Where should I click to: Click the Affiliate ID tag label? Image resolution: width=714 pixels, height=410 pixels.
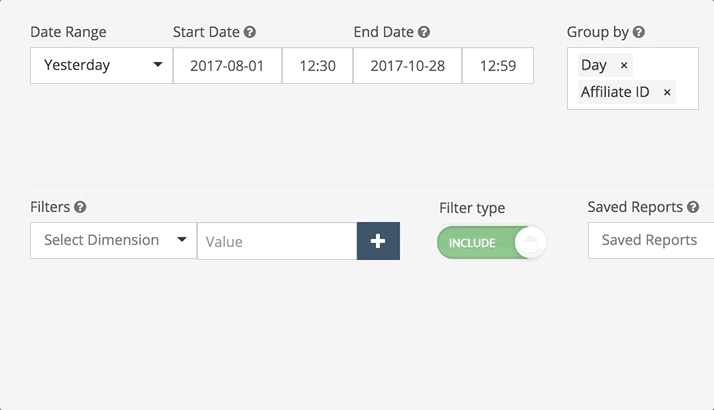614,92
